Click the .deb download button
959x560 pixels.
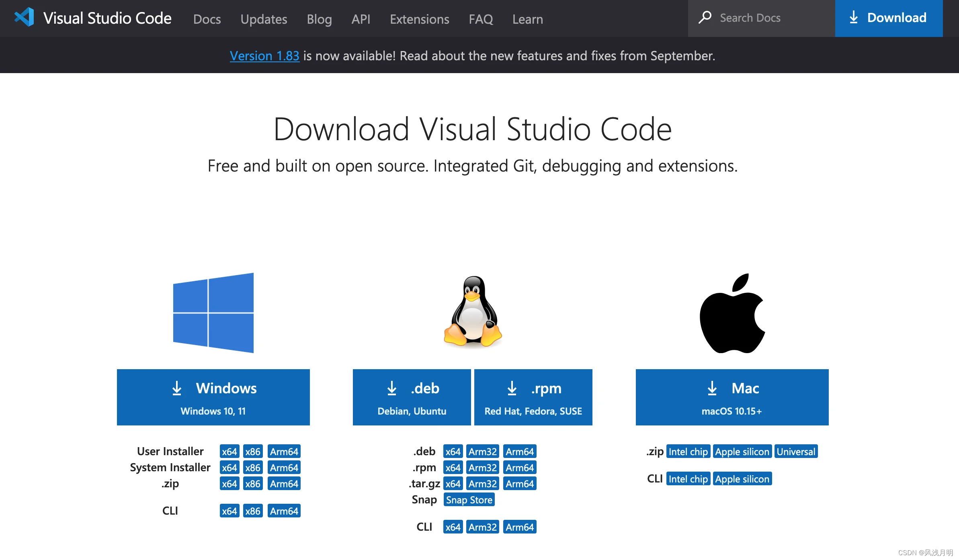pos(412,397)
